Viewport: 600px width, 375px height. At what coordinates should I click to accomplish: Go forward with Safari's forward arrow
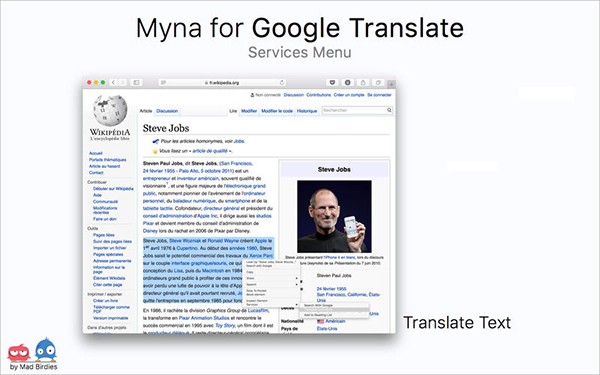(122, 82)
